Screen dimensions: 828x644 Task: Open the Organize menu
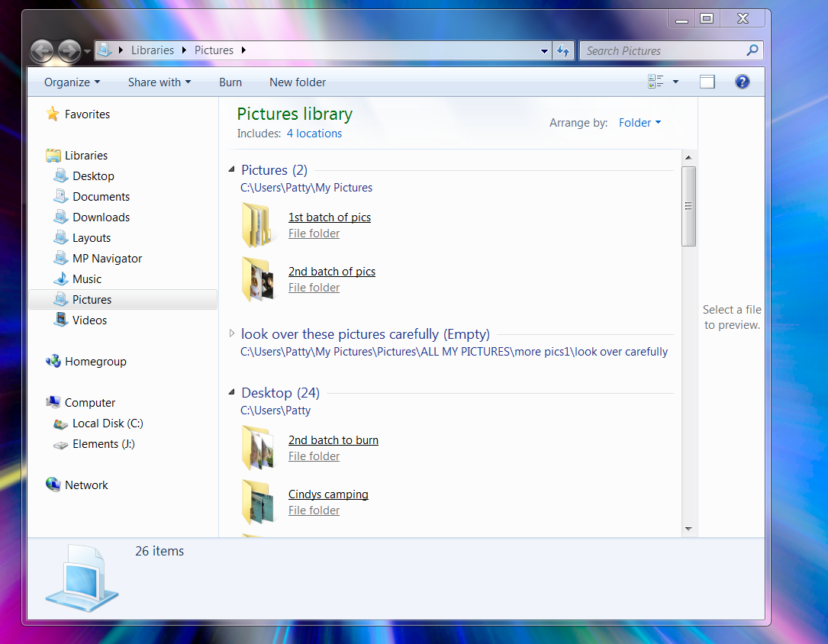point(72,82)
